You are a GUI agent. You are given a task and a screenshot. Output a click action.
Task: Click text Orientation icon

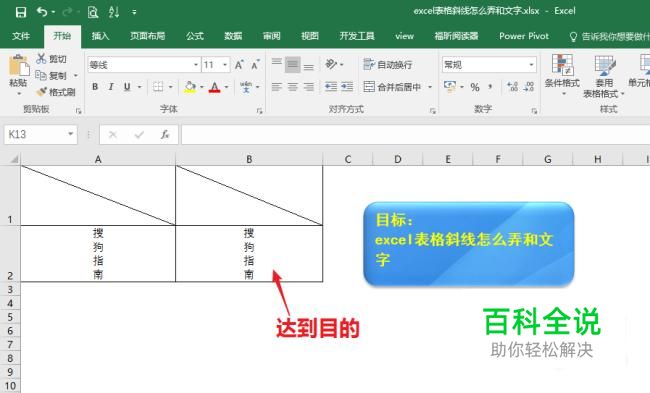tap(332, 64)
